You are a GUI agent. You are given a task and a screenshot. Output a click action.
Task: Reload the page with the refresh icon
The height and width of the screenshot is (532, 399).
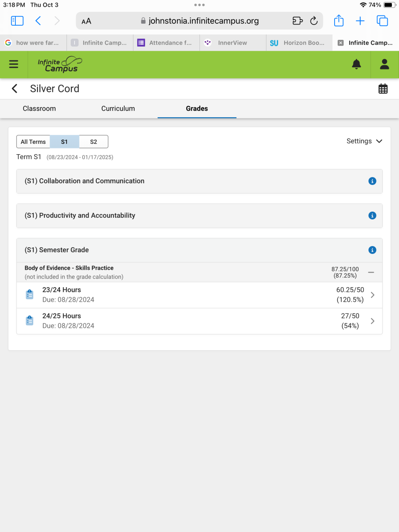[314, 21]
